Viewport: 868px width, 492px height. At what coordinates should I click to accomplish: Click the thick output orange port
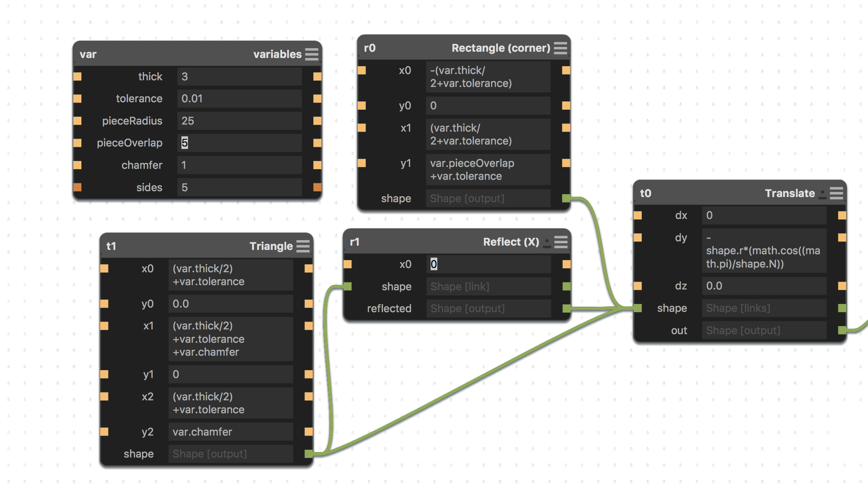[x=317, y=76]
